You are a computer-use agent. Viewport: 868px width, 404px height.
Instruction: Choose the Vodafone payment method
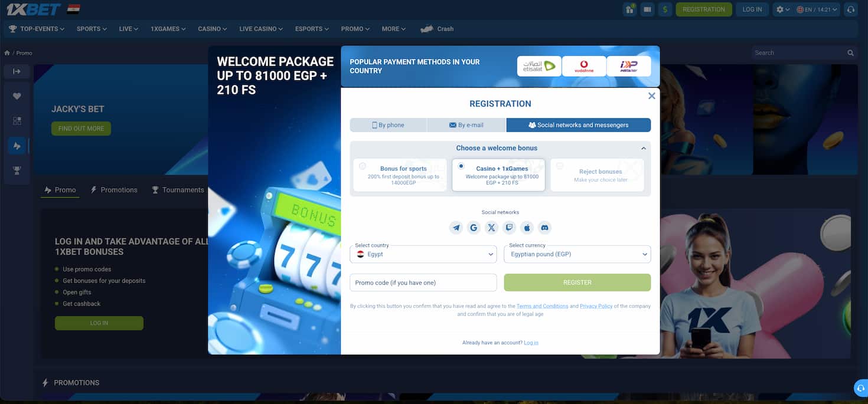point(584,67)
